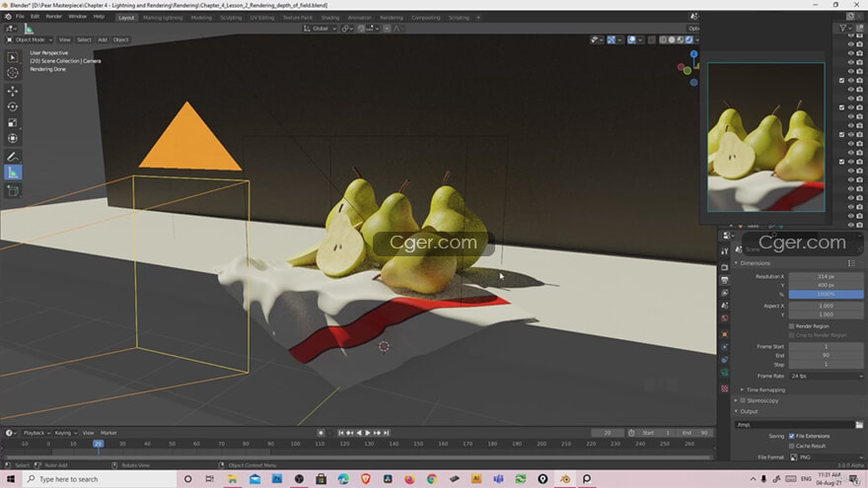The height and width of the screenshot is (488, 868).
Task: Switch to the Shading workspace tab
Action: tap(329, 17)
